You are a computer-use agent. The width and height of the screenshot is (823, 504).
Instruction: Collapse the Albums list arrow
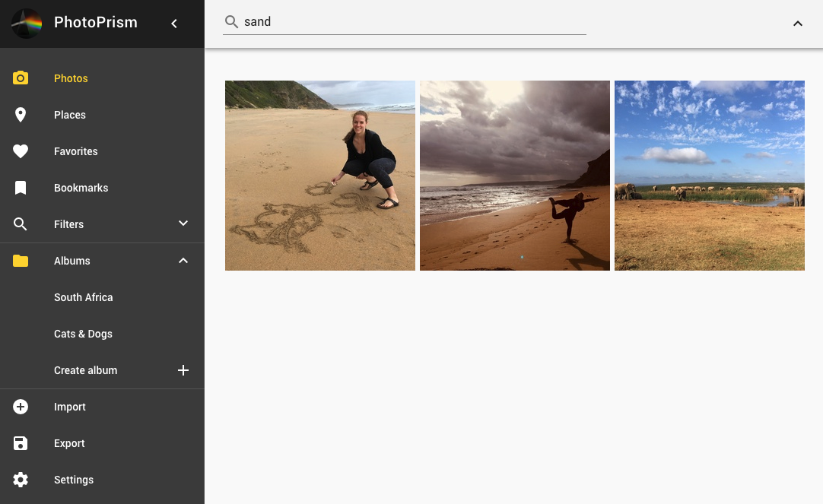coord(183,261)
